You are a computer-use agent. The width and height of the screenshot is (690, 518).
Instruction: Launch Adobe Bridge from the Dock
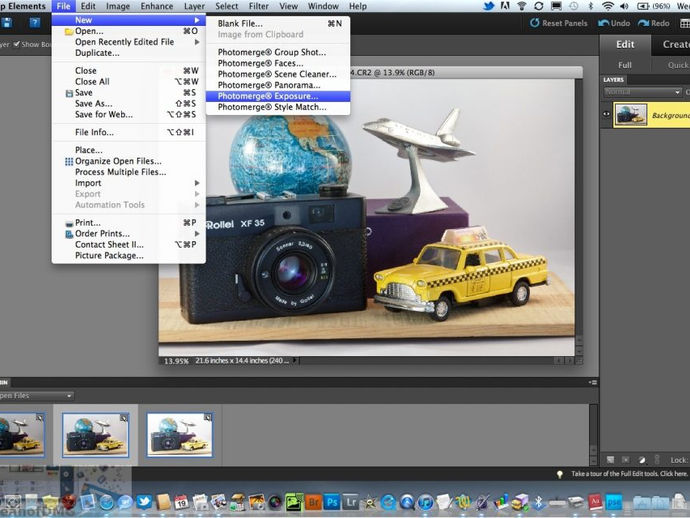(x=313, y=502)
